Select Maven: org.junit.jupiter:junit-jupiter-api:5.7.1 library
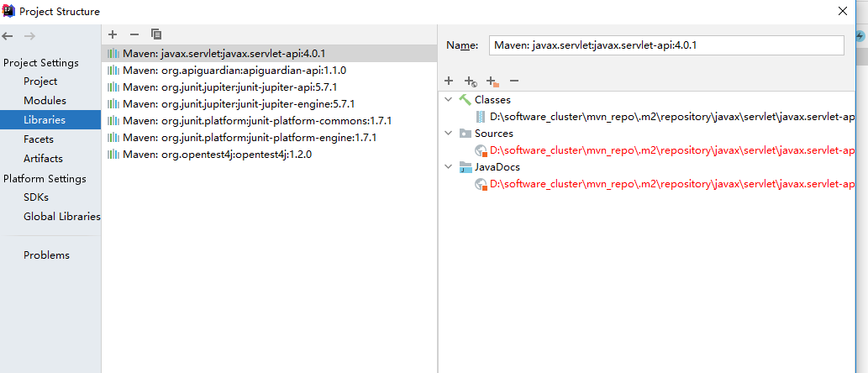Image resolution: width=868 pixels, height=373 pixels. pos(270,87)
